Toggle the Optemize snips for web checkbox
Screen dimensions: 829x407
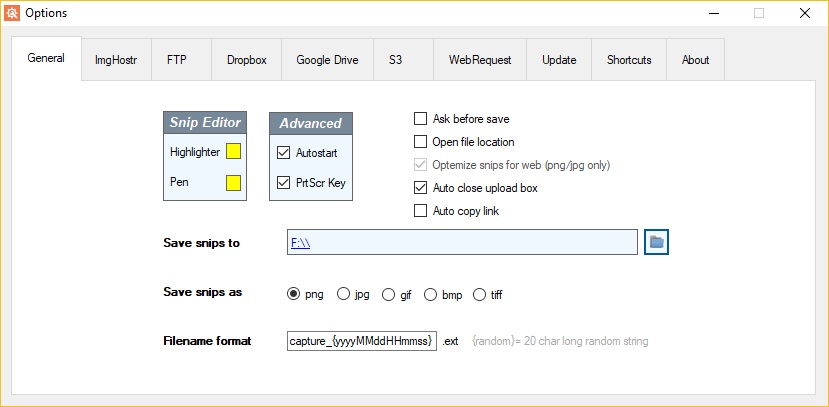point(420,165)
